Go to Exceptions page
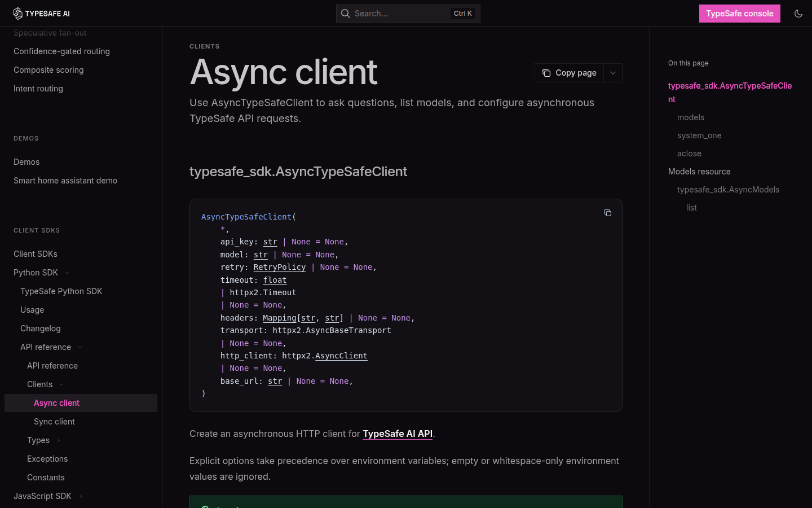This screenshot has width=812, height=508. click(x=47, y=459)
